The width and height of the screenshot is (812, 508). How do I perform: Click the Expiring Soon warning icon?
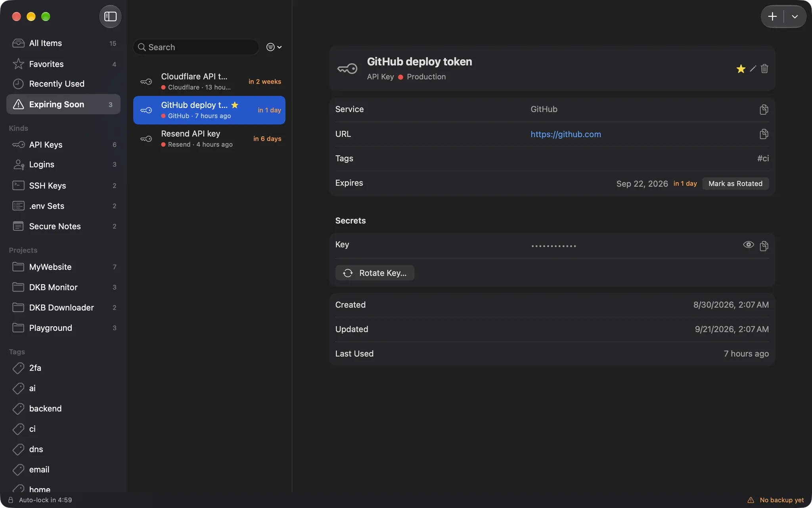click(x=18, y=104)
